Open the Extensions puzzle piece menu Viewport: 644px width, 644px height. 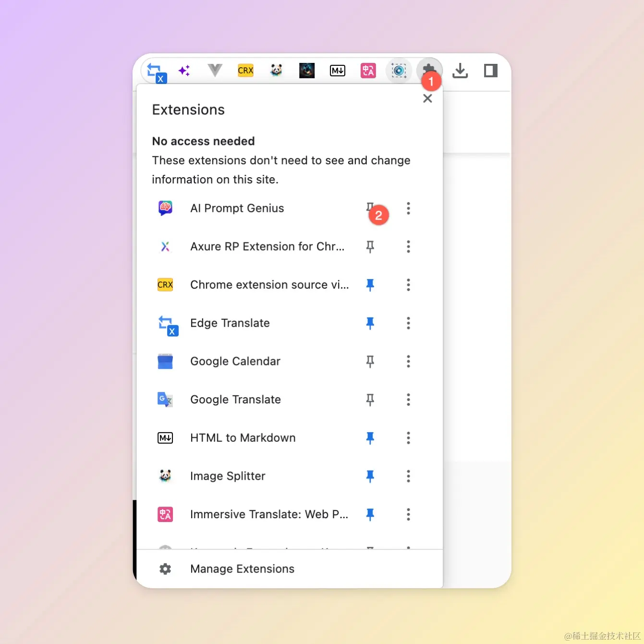tap(429, 70)
